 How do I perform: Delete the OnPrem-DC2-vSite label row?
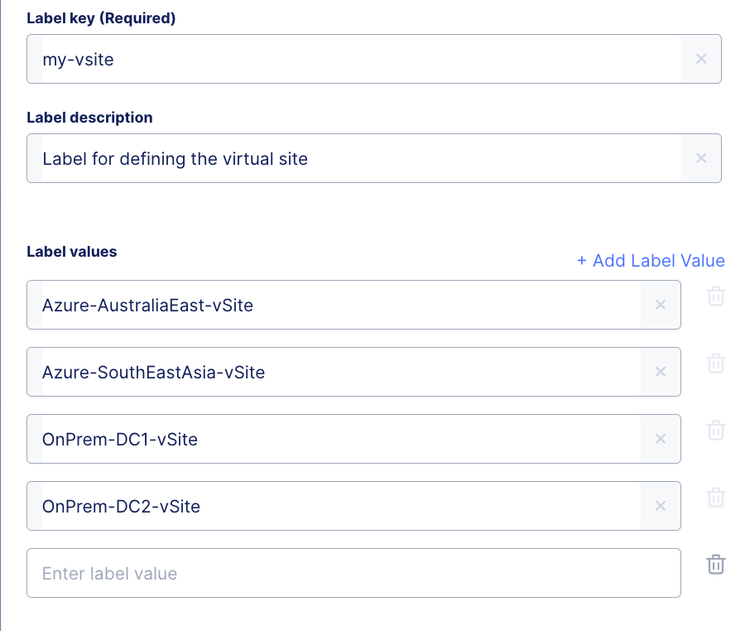[x=716, y=497]
